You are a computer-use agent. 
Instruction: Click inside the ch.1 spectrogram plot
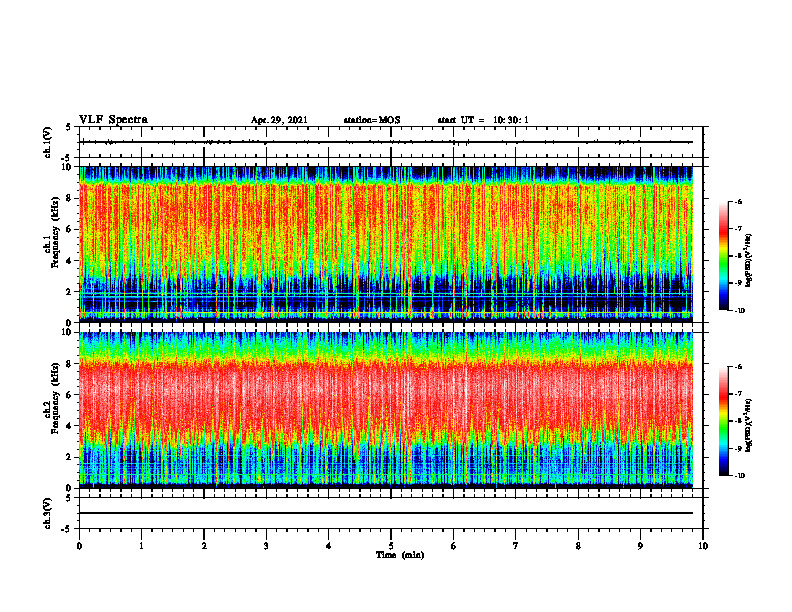coord(386,244)
